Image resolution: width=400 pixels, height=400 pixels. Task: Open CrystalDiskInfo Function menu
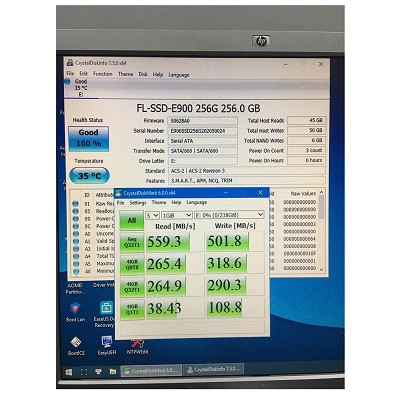(x=103, y=74)
